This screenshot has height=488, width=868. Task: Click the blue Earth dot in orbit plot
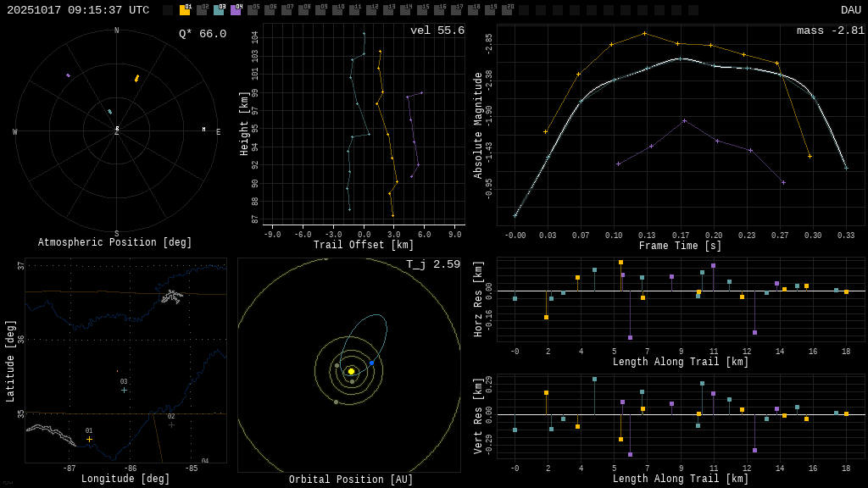(x=371, y=363)
